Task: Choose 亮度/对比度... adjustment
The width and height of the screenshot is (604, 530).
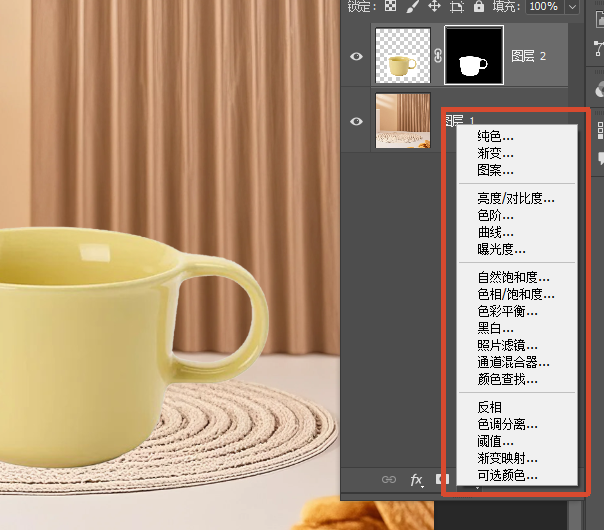Action: [x=517, y=198]
